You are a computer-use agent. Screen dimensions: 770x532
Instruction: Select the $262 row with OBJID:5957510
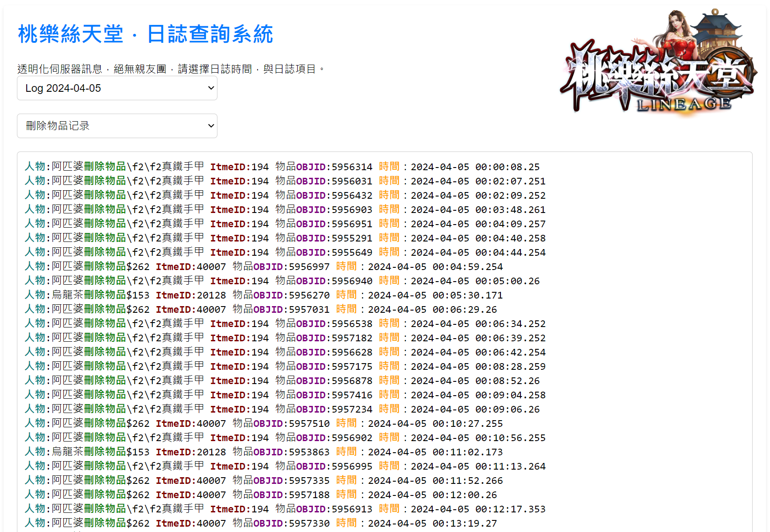click(264, 423)
